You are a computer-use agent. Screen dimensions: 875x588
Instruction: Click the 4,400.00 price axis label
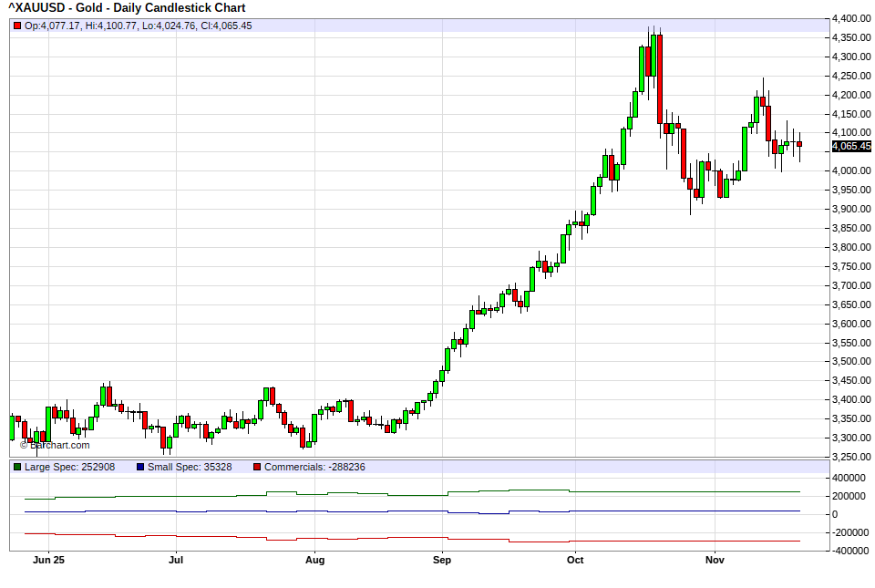point(851,18)
